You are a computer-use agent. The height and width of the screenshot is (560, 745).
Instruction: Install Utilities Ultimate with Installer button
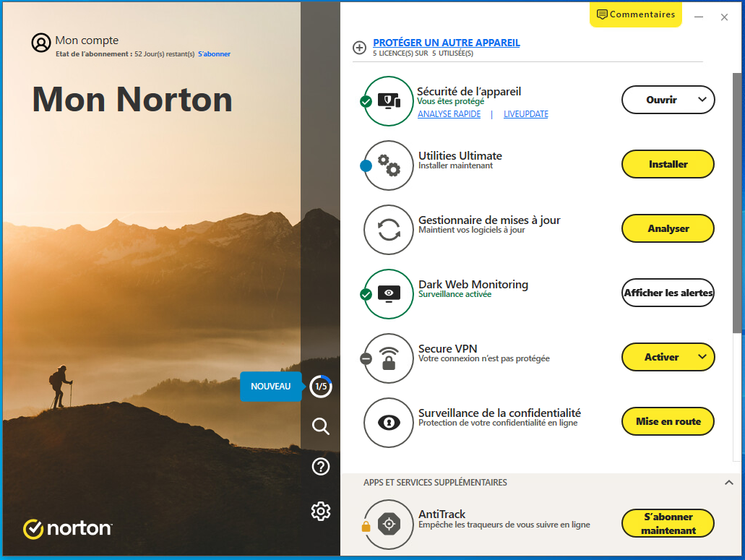[x=668, y=164]
